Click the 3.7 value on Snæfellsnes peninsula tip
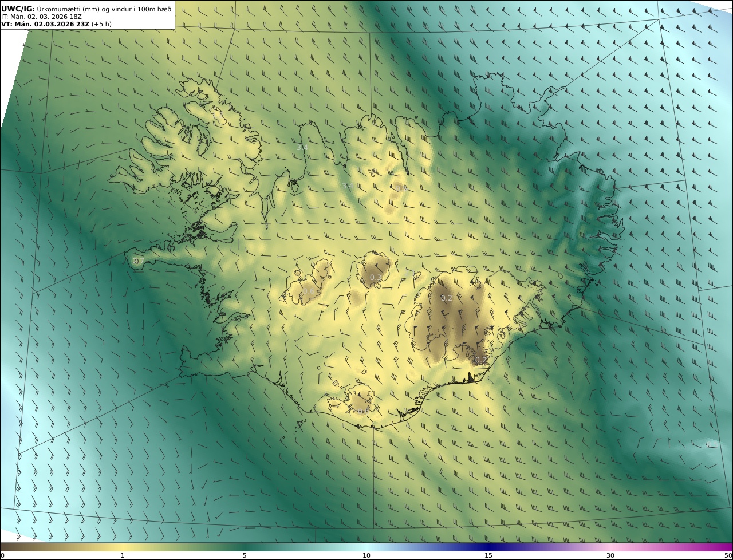 click(137, 261)
